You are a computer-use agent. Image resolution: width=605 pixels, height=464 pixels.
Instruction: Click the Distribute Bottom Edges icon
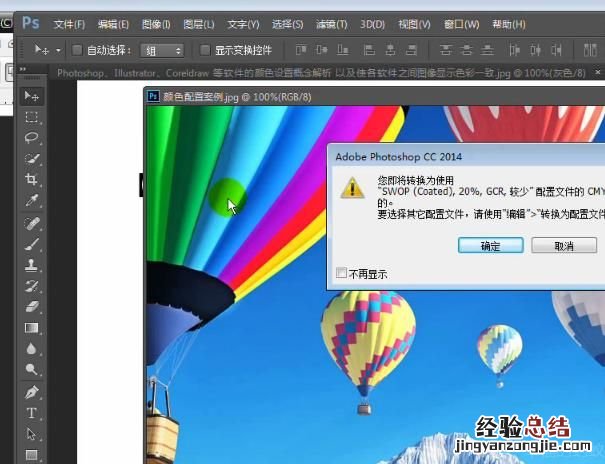(x=487, y=50)
